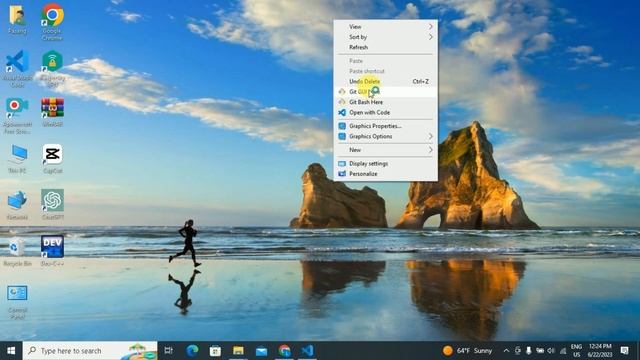
Task: Choose Refresh in the context menu
Action: pyautogui.click(x=386, y=47)
